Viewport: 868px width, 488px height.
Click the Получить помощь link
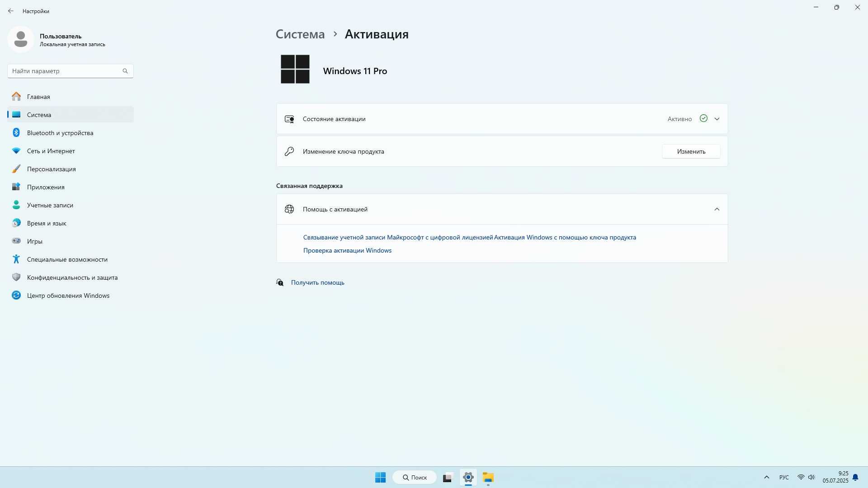(x=317, y=282)
